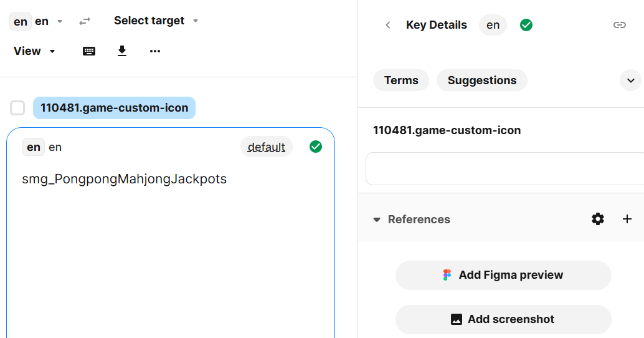Viewport: 644px width, 338px height.
Task: Open References settings gear icon
Action: (598, 219)
